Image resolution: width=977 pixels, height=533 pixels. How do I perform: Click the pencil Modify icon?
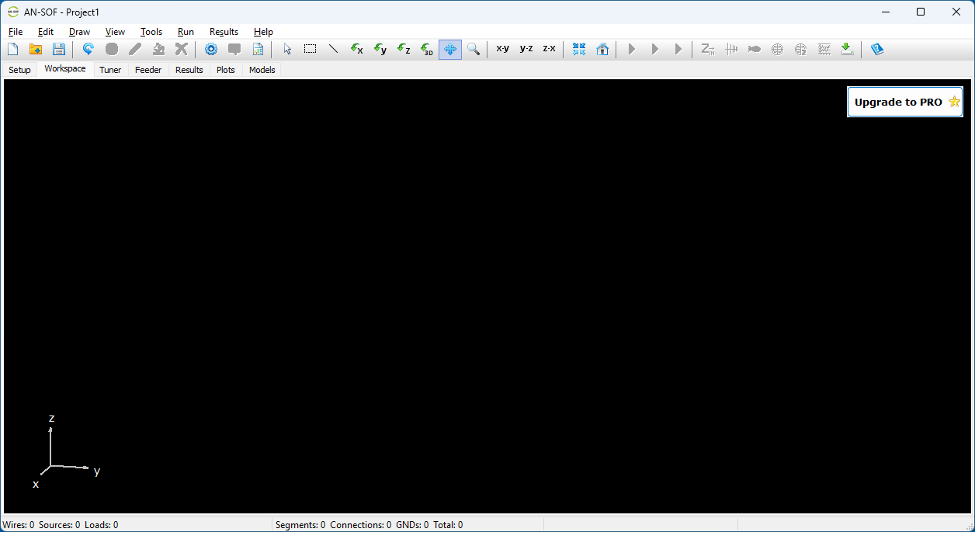click(x=135, y=49)
